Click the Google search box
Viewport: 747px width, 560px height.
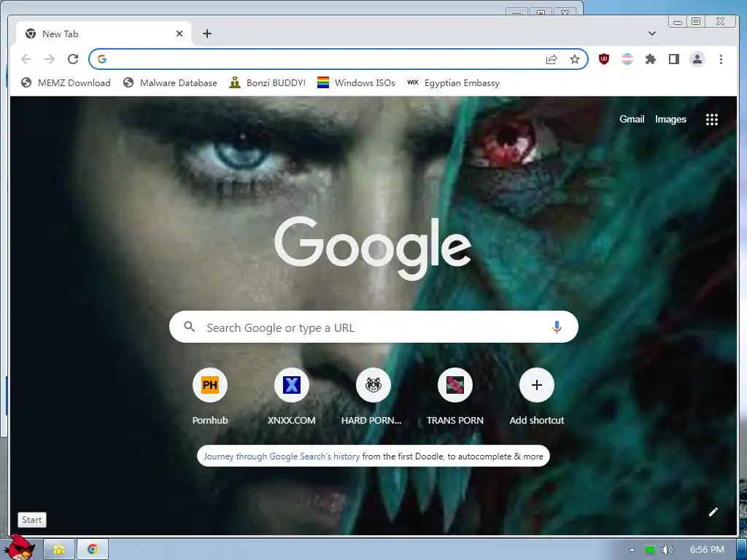(x=373, y=327)
